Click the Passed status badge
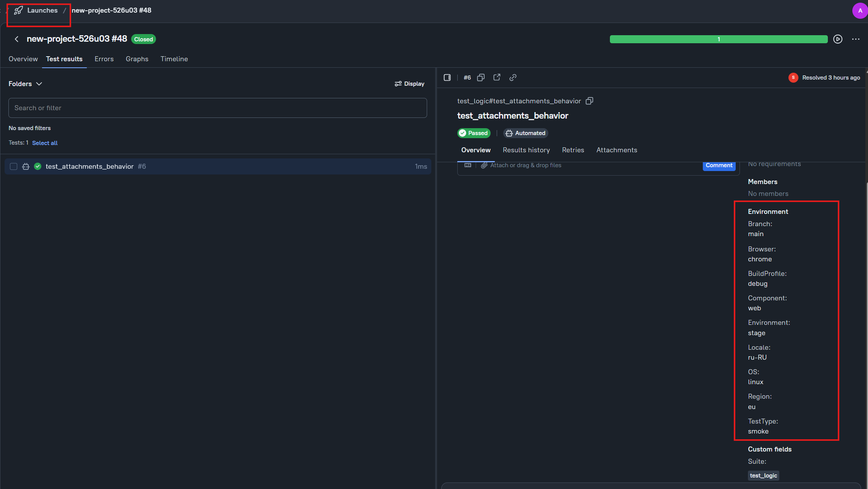 click(474, 133)
